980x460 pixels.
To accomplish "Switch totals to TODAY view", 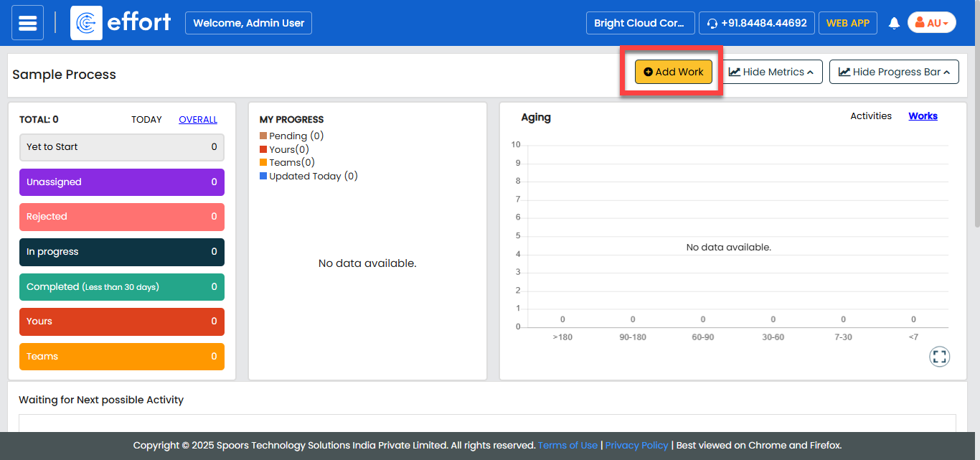I will (x=146, y=120).
